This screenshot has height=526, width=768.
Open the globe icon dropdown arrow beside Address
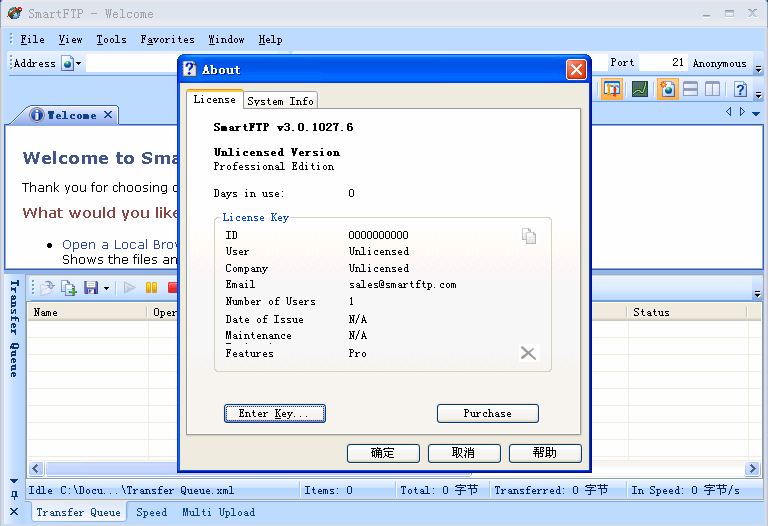click(x=78, y=63)
